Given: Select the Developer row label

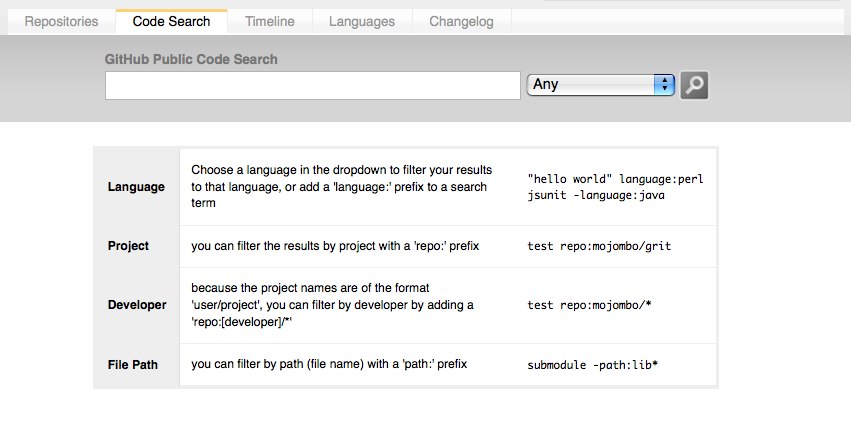Looking at the screenshot, I should pos(137,305).
